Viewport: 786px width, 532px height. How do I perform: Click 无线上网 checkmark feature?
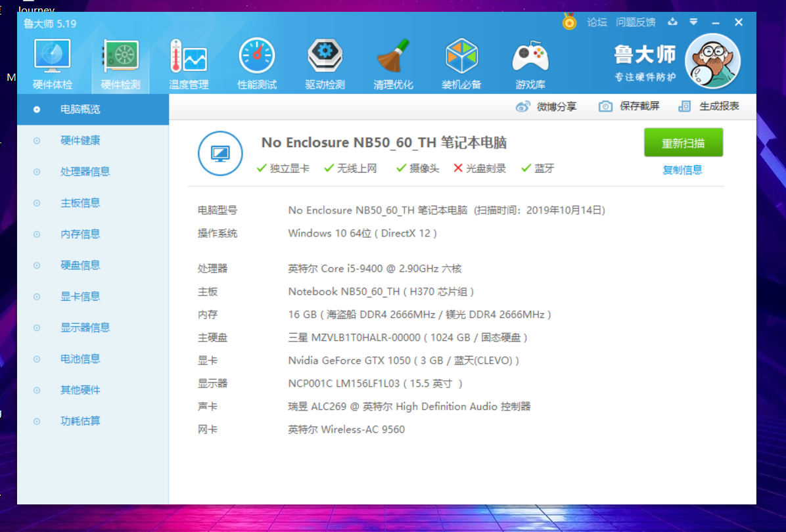350,168
